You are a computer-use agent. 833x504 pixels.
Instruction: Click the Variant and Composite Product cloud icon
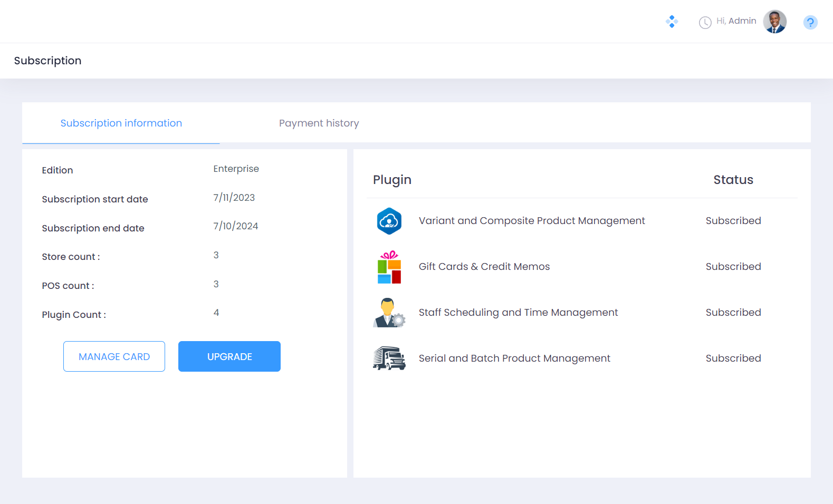(389, 221)
